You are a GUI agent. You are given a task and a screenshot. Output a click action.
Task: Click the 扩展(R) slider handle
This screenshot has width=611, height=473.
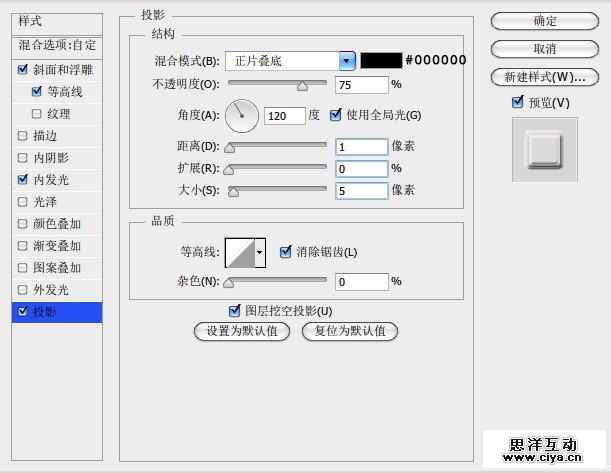pos(229,170)
